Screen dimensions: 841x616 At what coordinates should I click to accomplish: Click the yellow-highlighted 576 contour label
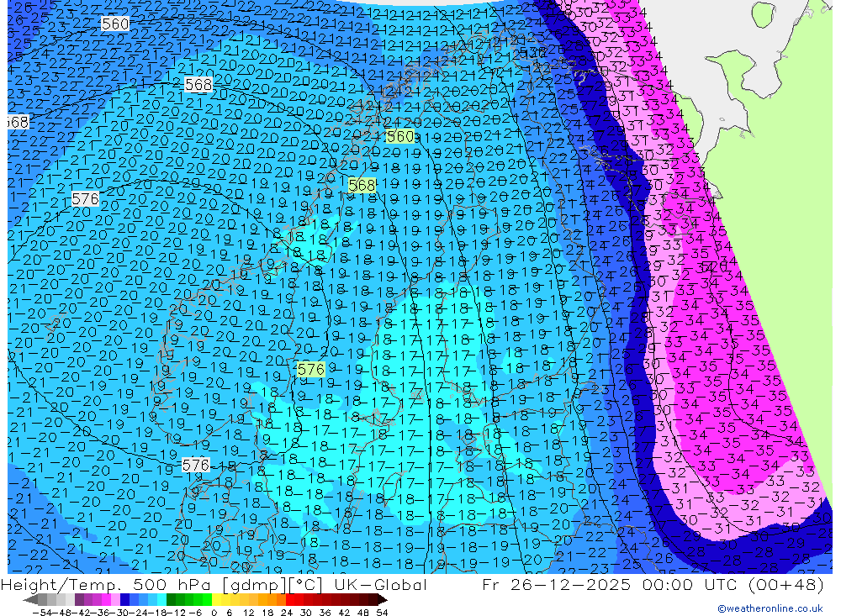(x=310, y=370)
